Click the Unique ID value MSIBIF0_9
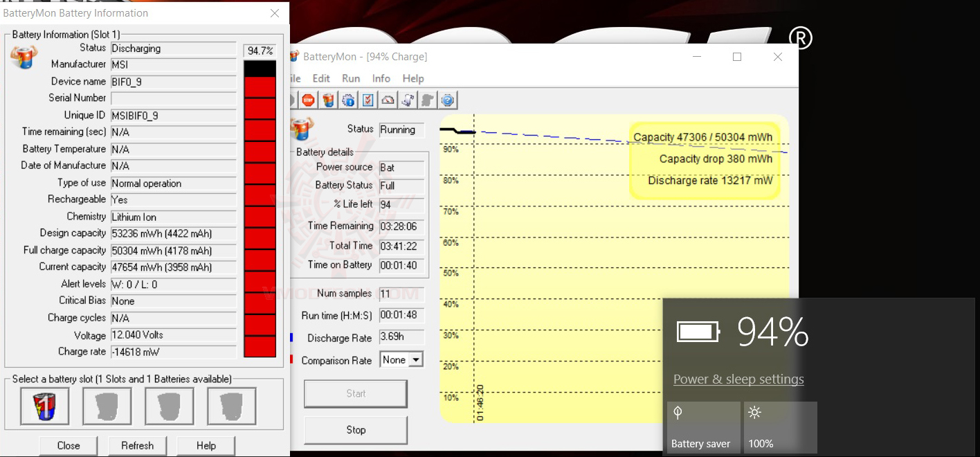The width and height of the screenshot is (980, 457). [174, 116]
